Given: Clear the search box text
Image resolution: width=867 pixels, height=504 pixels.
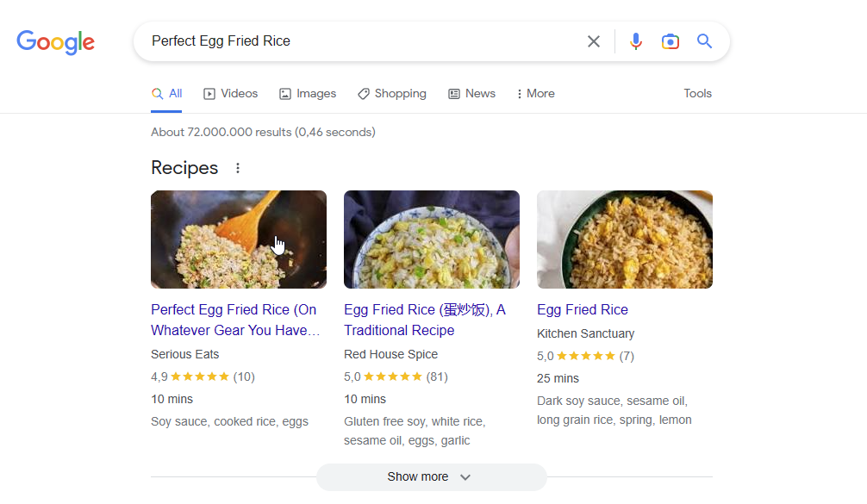Looking at the screenshot, I should tap(594, 41).
